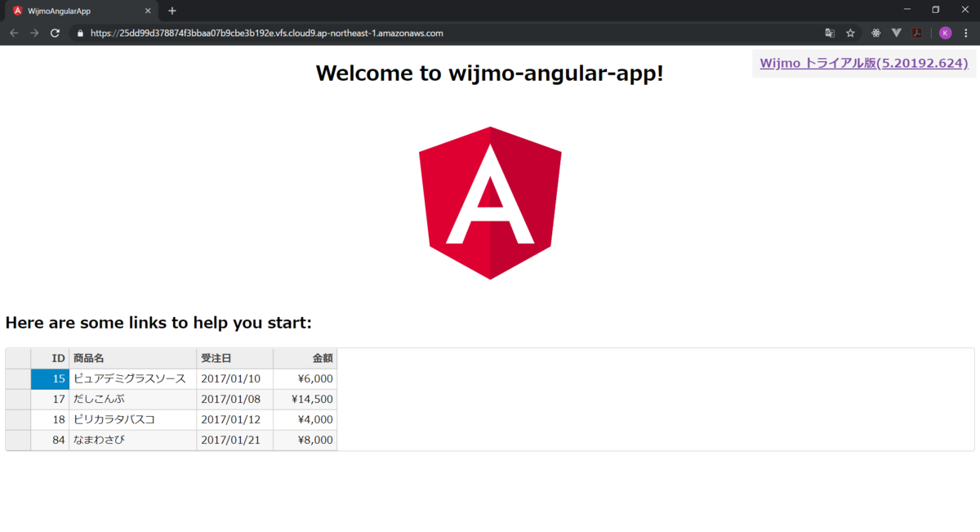Select the ID cell 17
The image size is (980, 532).
click(x=50, y=399)
